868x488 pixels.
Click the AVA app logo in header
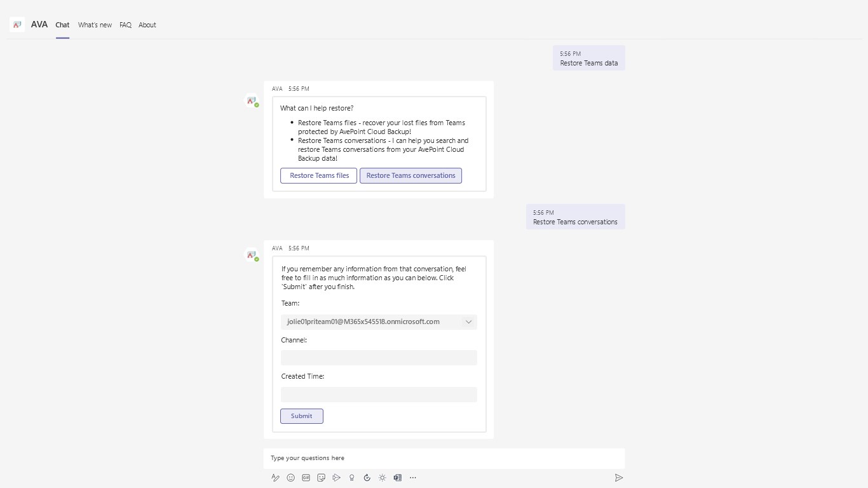point(17,25)
